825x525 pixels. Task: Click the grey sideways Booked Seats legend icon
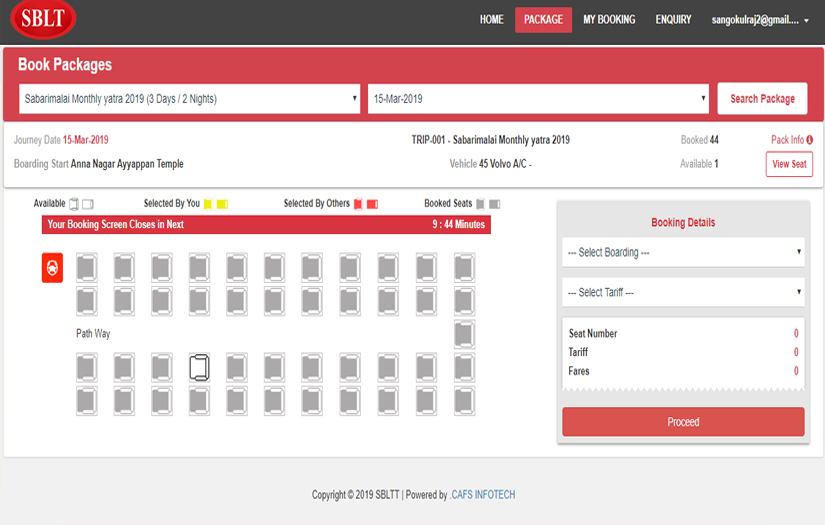pos(495,204)
